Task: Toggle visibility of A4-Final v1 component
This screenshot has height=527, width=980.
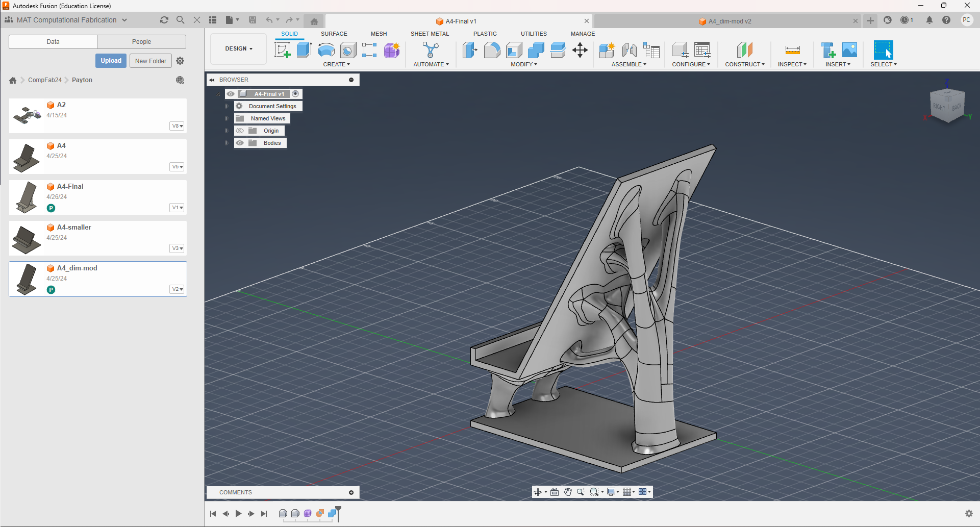Action: [231, 94]
